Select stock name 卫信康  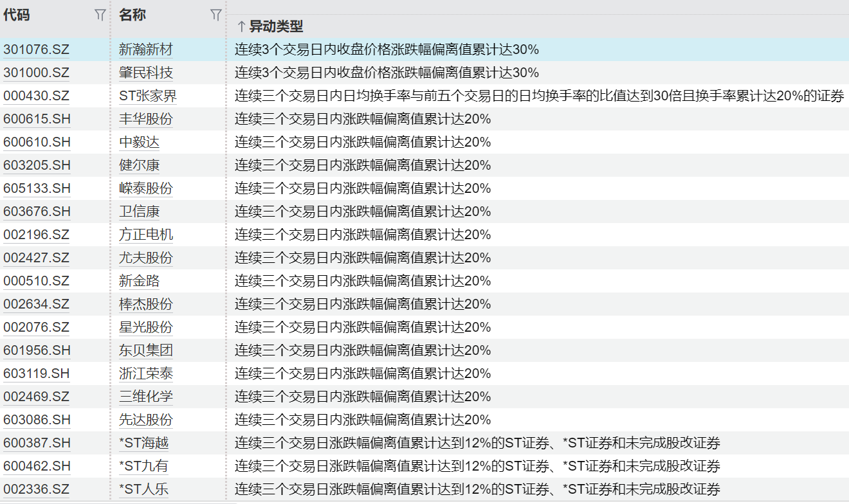point(140,212)
